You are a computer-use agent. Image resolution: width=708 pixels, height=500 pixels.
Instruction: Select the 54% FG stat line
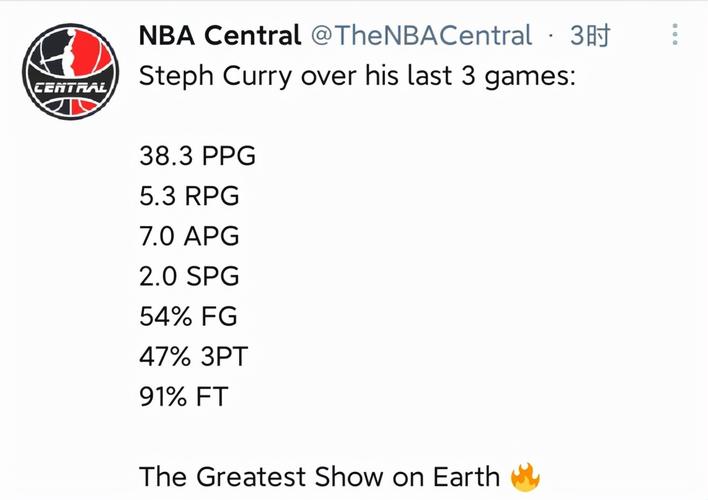click(188, 316)
